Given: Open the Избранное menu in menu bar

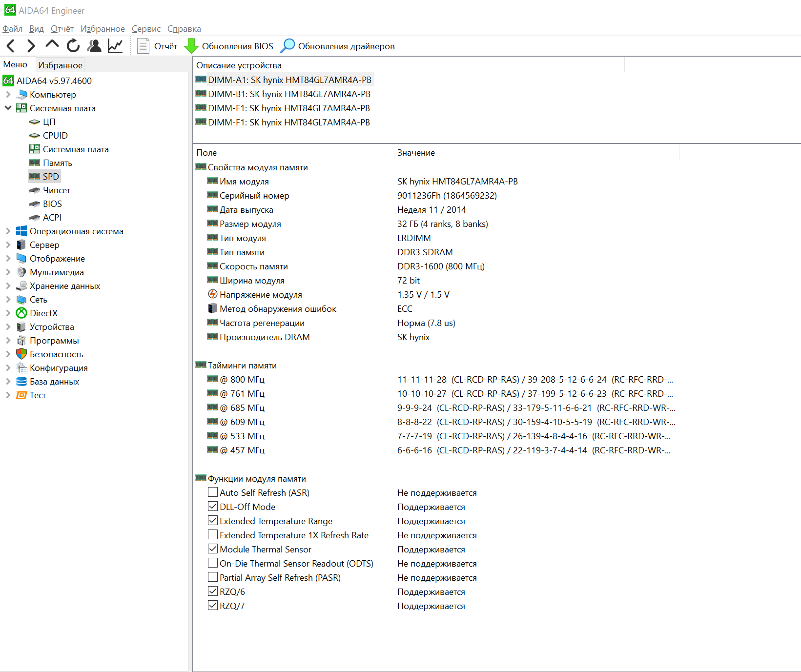Looking at the screenshot, I should point(103,29).
